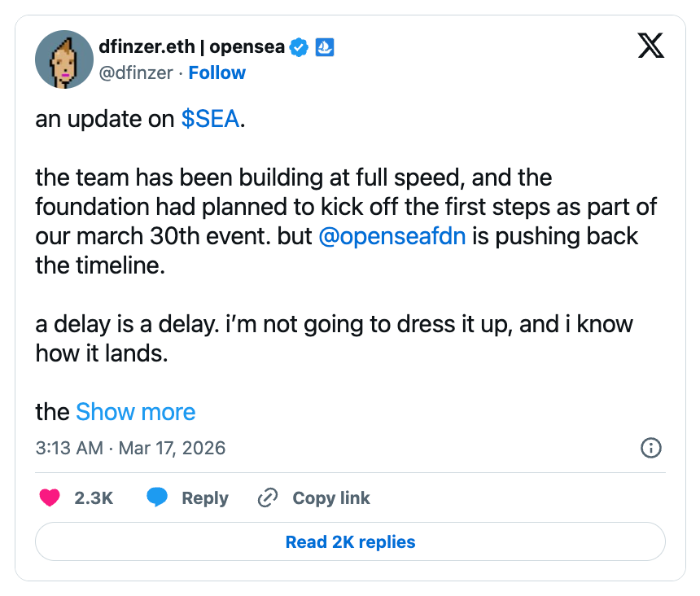Open the info circle icon

pyautogui.click(x=651, y=448)
